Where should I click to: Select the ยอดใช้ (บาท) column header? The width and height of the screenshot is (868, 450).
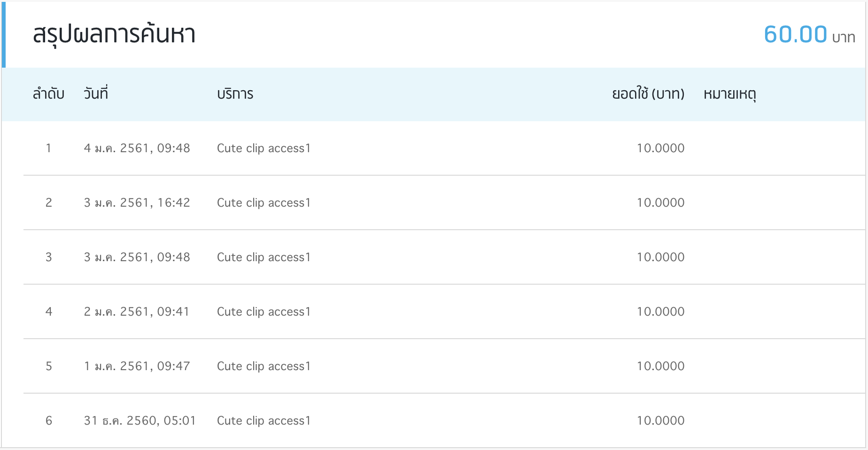point(648,94)
